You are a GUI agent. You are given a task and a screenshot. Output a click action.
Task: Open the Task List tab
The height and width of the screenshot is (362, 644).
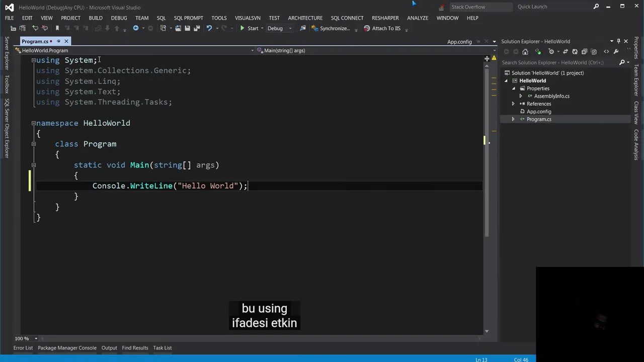coord(163,348)
